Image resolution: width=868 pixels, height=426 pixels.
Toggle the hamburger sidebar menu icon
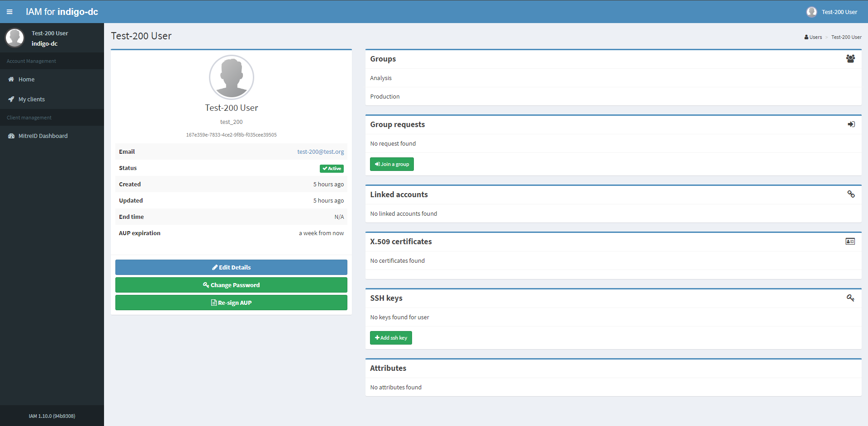click(x=9, y=12)
